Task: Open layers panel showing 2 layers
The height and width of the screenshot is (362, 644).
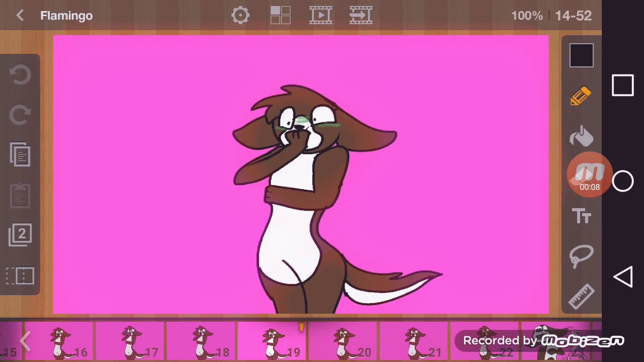Action: click(20, 235)
